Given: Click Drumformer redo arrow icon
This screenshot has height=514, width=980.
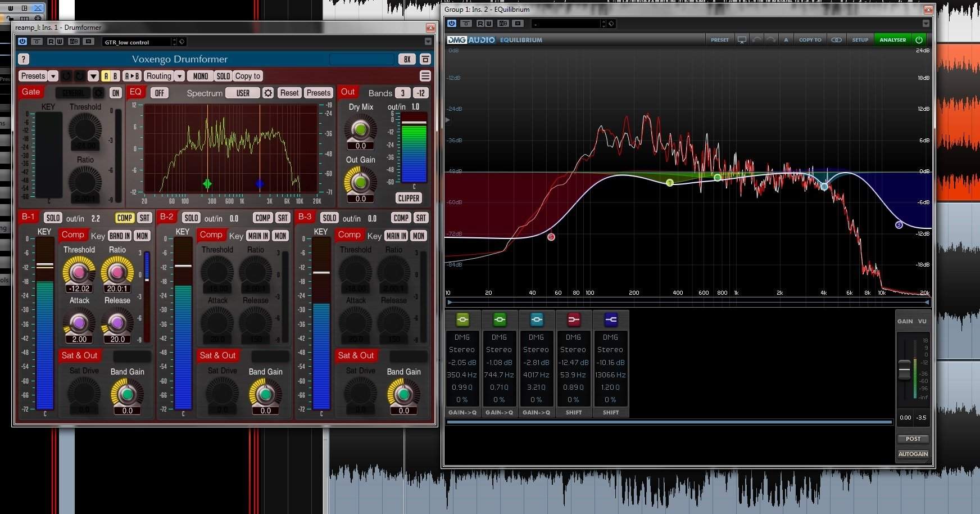Looking at the screenshot, I should click(80, 76).
